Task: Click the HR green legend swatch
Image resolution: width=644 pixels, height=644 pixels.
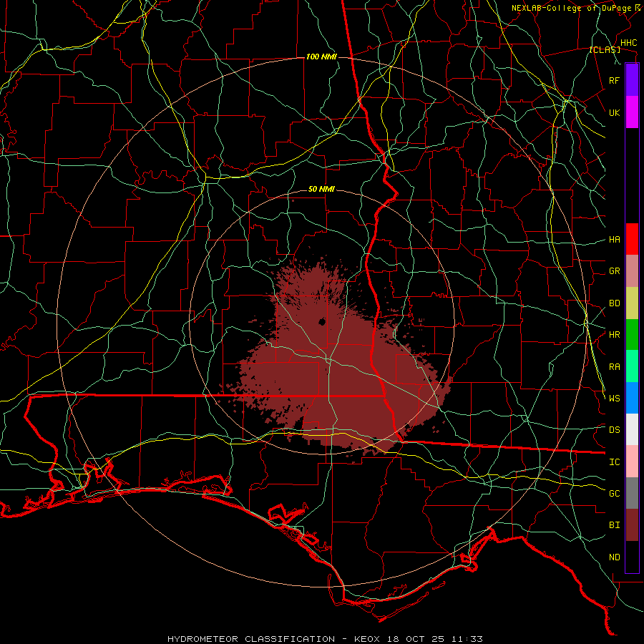Action: (x=632, y=335)
